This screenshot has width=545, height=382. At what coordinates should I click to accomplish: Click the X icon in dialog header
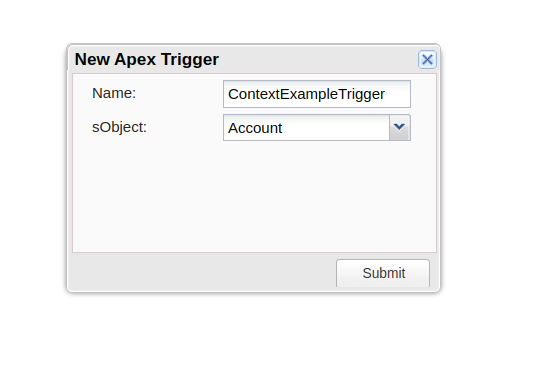pyautogui.click(x=427, y=59)
